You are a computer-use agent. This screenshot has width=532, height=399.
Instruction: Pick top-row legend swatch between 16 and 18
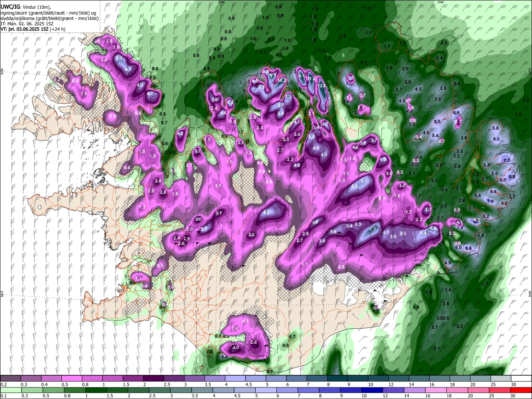pyautogui.click(x=438, y=379)
